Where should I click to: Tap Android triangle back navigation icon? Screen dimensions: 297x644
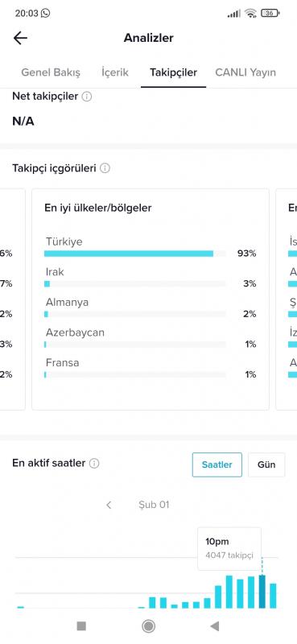tap(214, 626)
